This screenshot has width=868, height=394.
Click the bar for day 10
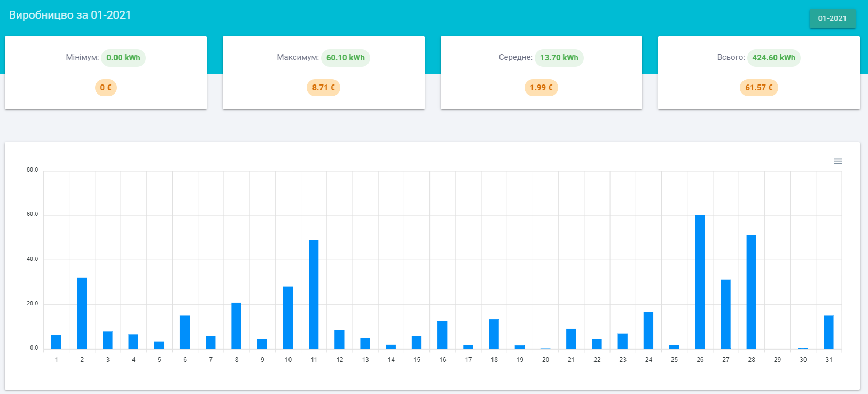pyautogui.click(x=288, y=318)
